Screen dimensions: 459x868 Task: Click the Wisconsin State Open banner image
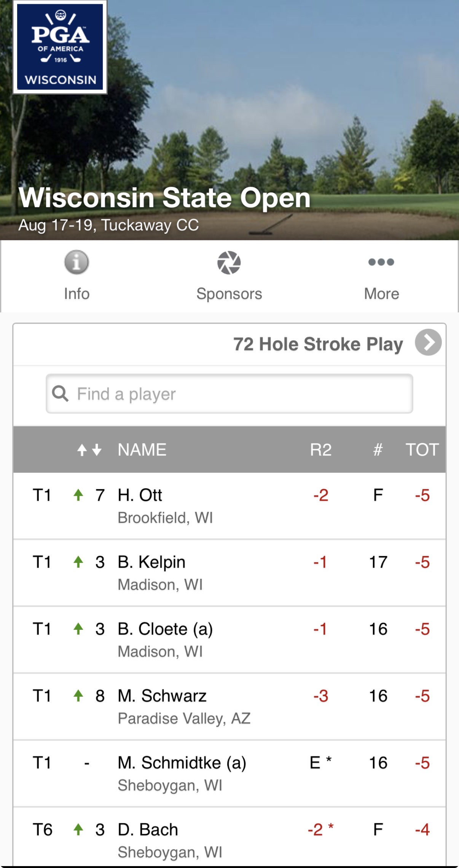pyautogui.click(x=229, y=120)
